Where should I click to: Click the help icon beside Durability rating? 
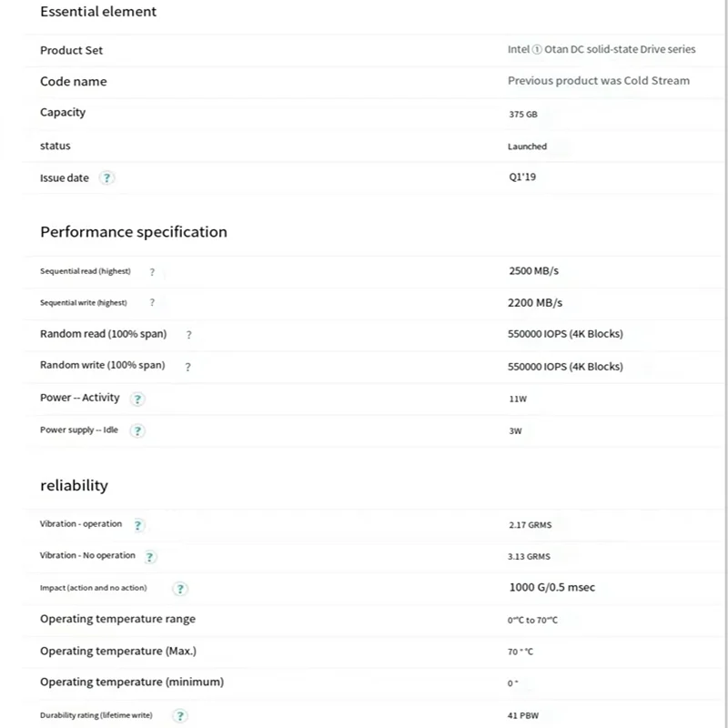[180, 716]
